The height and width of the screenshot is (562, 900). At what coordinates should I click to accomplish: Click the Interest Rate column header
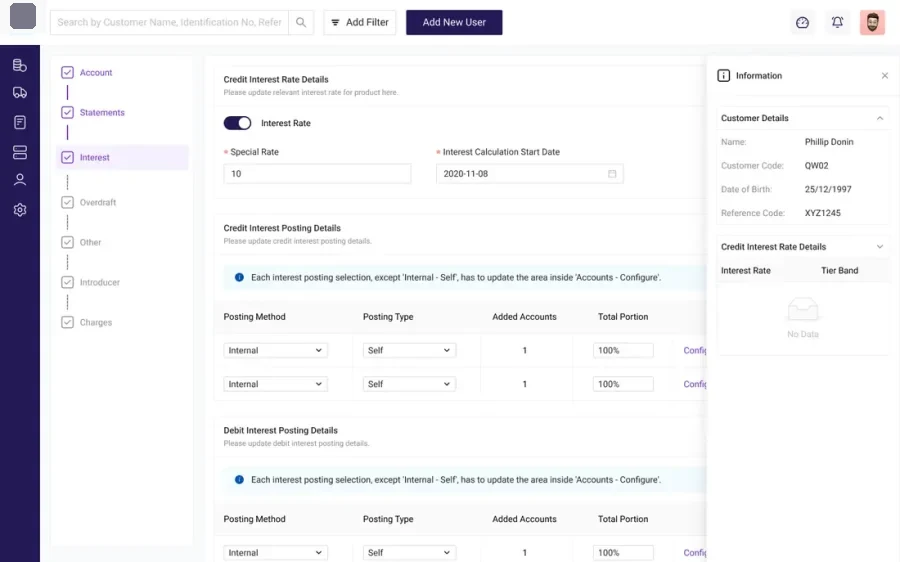pos(746,270)
